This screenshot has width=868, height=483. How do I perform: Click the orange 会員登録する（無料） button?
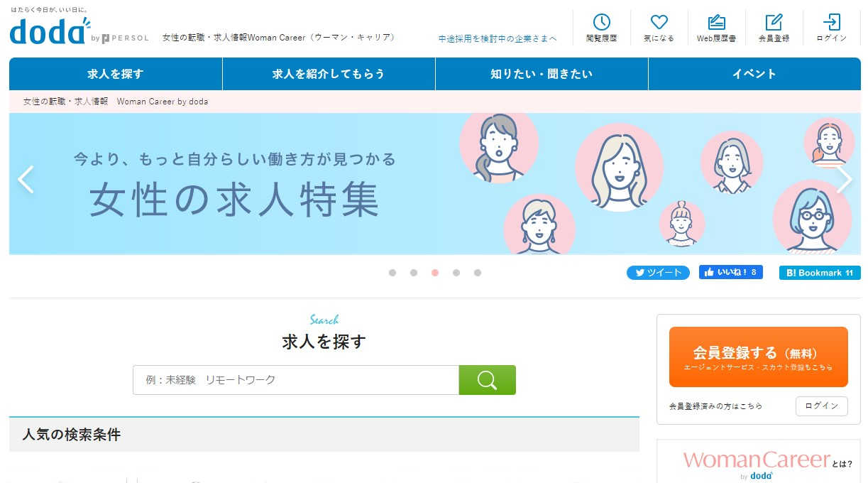click(759, 357)
